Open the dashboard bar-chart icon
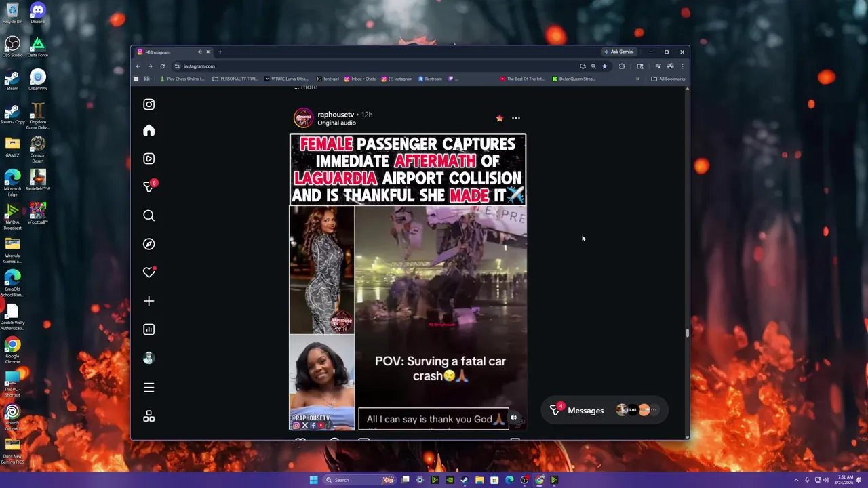Viewport: 868px width, 488px height. point(149,329)
